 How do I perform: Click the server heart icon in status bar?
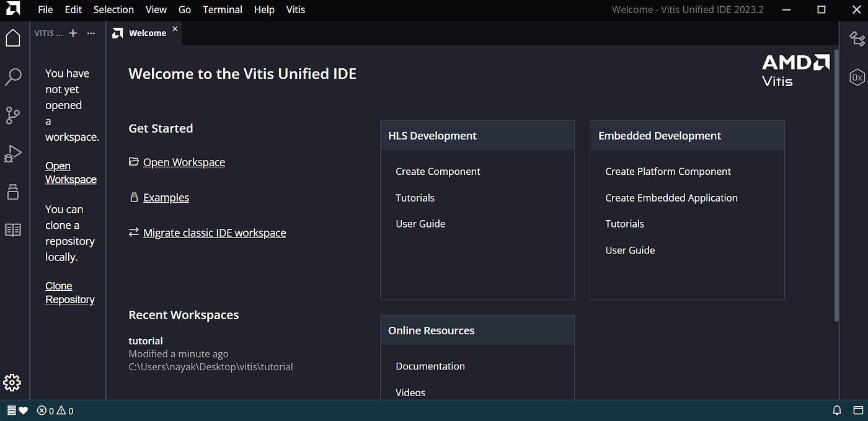coord(18,410)
